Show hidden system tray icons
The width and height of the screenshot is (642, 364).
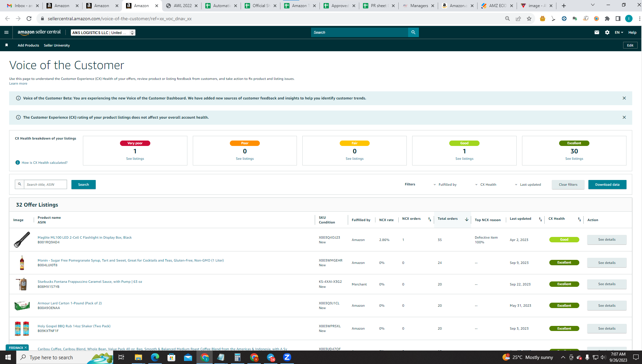pos(563,357)
